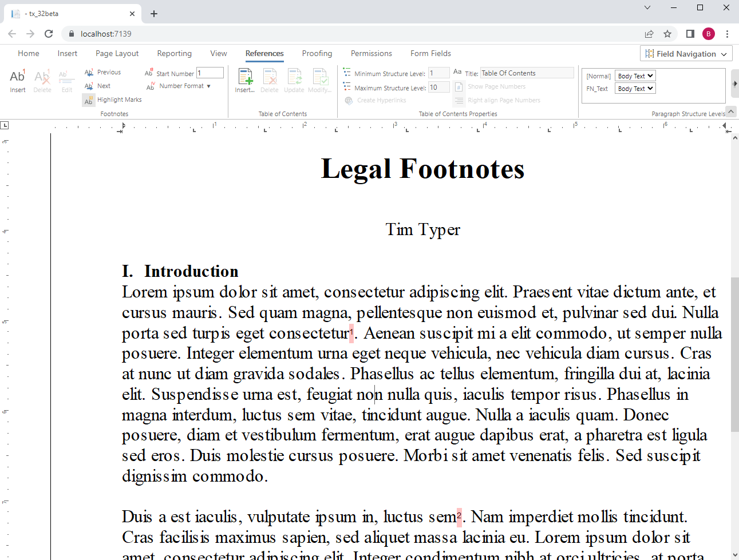Image resolution: width=739 pixels, height=560 pixels.
Task: Click the Maximum Structure Level field
Action: 439,87
